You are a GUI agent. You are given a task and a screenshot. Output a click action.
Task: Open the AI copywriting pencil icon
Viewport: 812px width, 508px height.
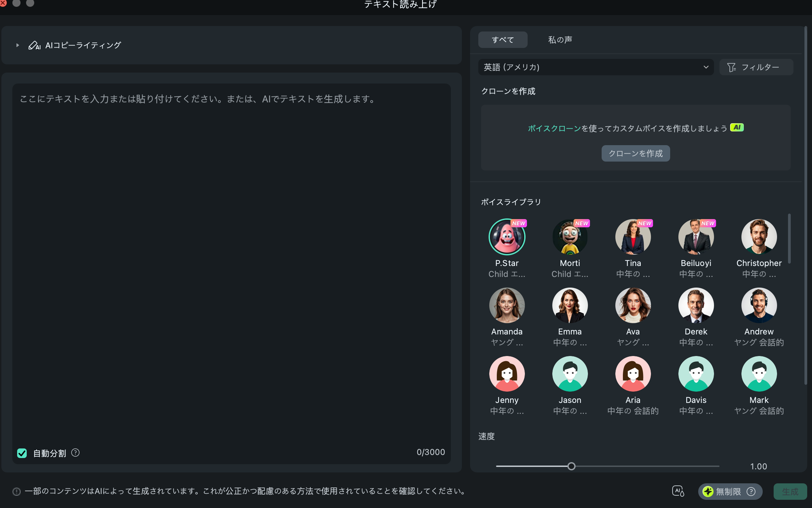click(x=34, y=45)
